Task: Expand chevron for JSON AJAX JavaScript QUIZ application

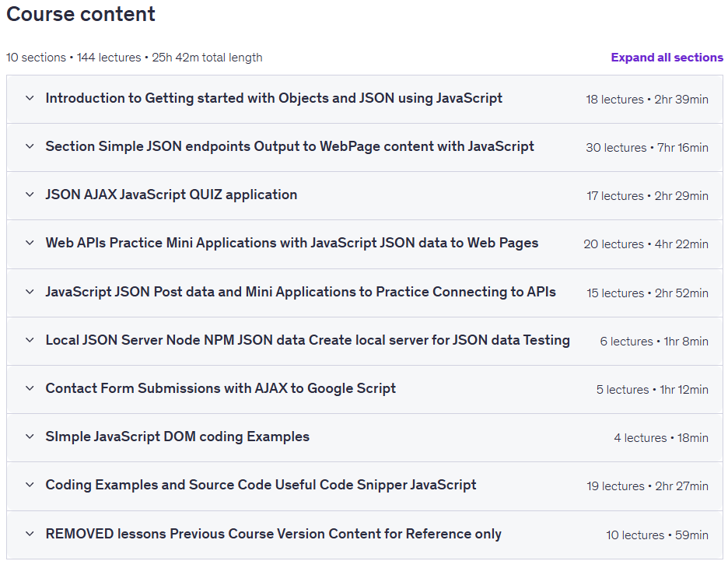Action: point(30,195)
